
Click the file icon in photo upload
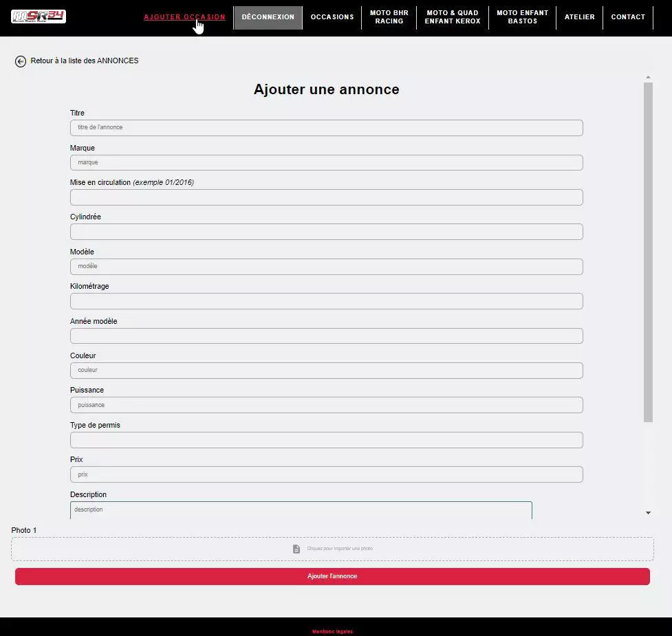pyautogui.click(x=296, y=549)
